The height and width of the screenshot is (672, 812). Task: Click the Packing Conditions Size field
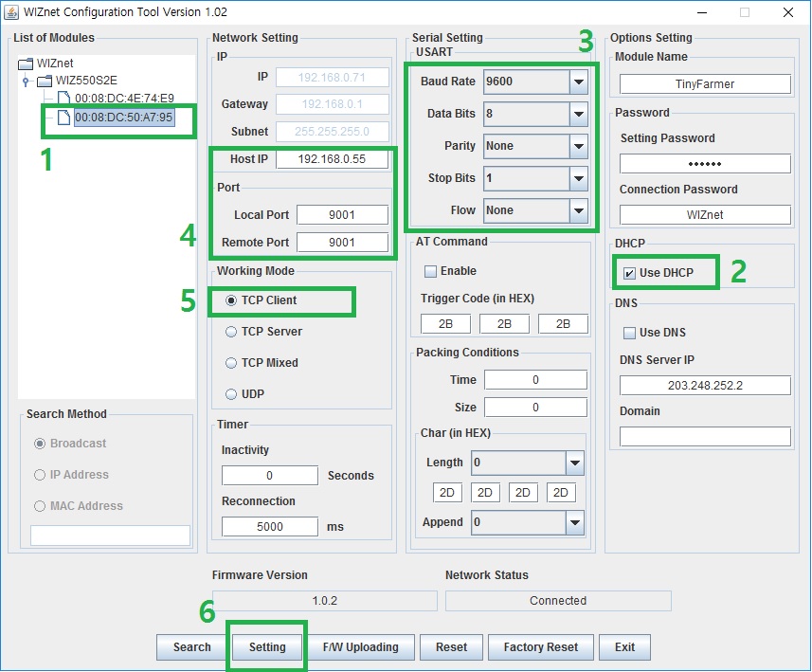pos(535,408)
